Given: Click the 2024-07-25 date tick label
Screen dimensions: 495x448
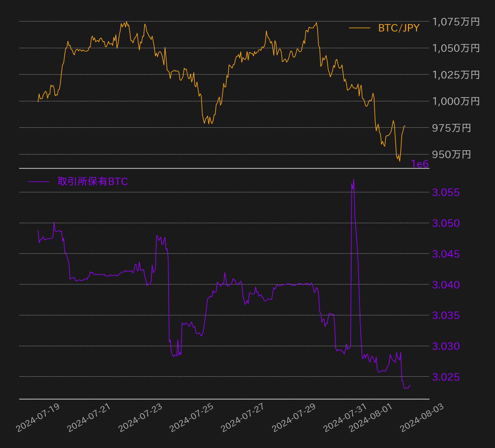Looking at the screenshot, I should pyautogui.click(x=192, y=417).
